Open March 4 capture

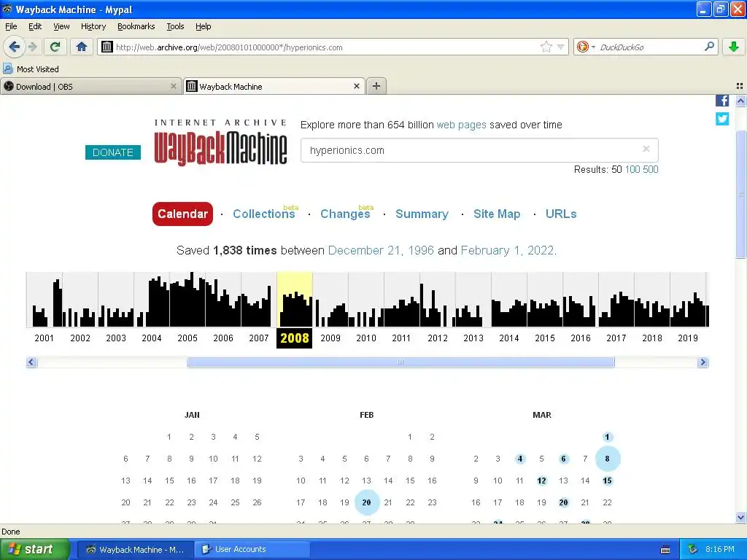(519, 459)
